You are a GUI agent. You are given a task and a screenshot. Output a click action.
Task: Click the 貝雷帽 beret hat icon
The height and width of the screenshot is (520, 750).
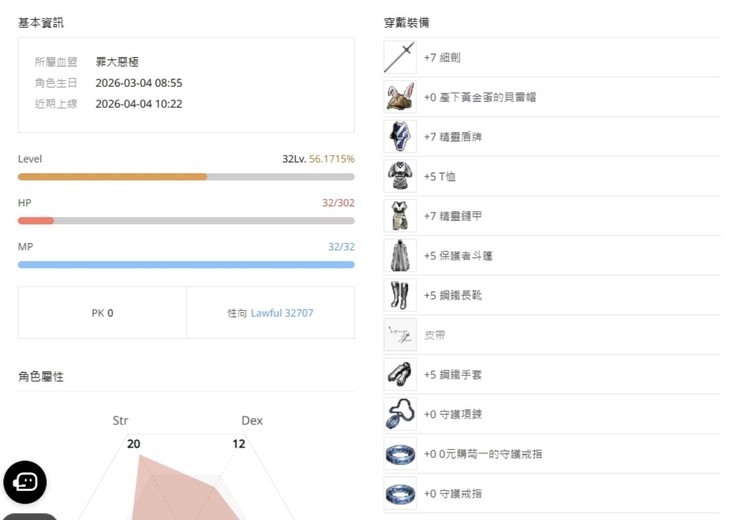click(x=400, y=97)
